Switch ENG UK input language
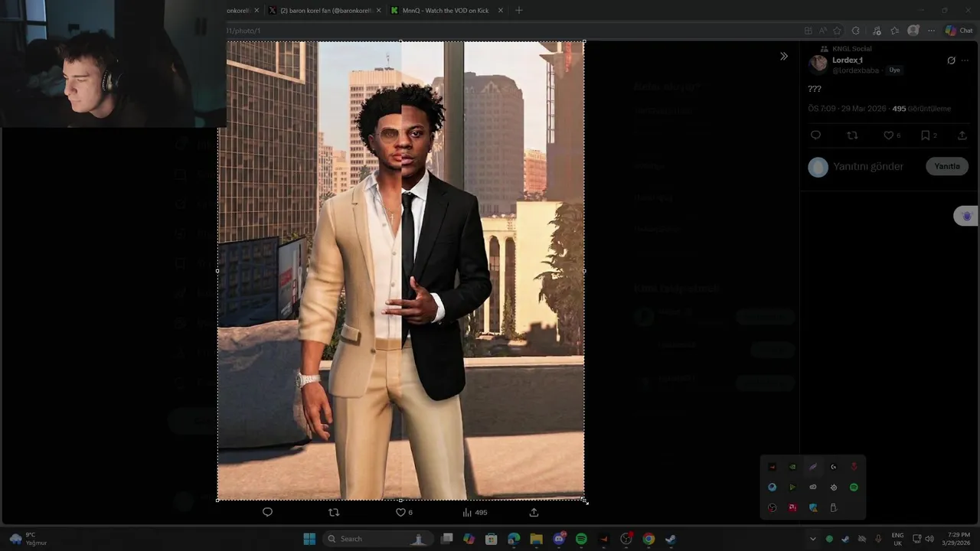Viewport: 980px width, 551px height. pos(897,539)
